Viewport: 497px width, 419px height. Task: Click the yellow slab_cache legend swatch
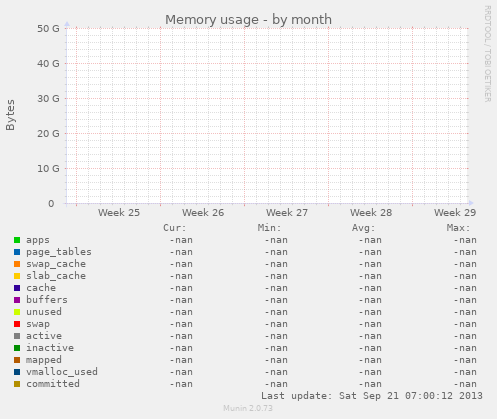(x=17, y=276)
